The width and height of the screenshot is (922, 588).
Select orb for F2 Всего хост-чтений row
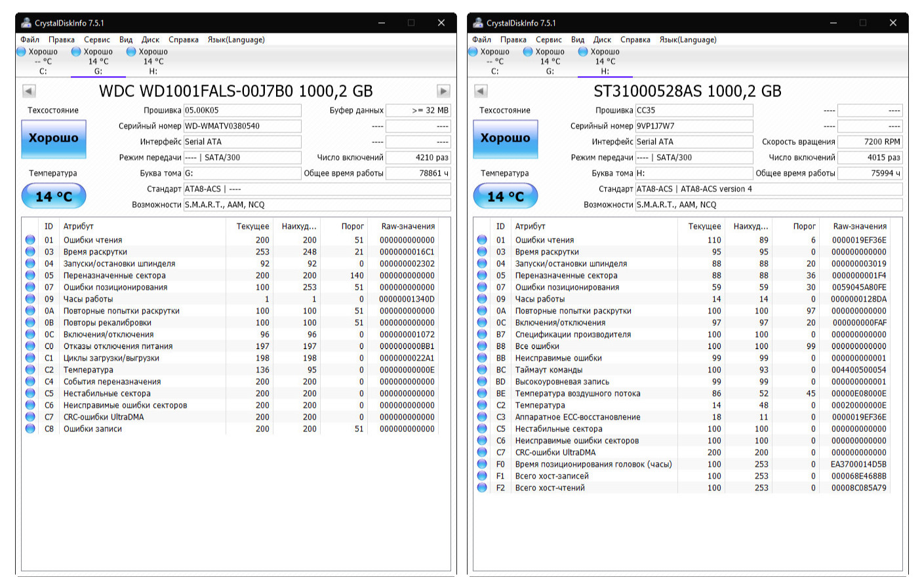(x=482, y=488)
